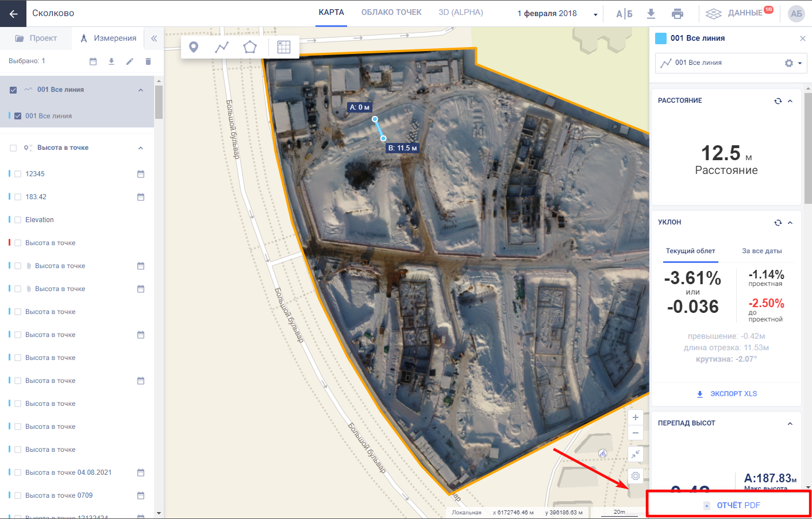Uncheck the 001 Все линия group checkbox
The width and height of the screenshot is (812, 519).
point(13,90)
